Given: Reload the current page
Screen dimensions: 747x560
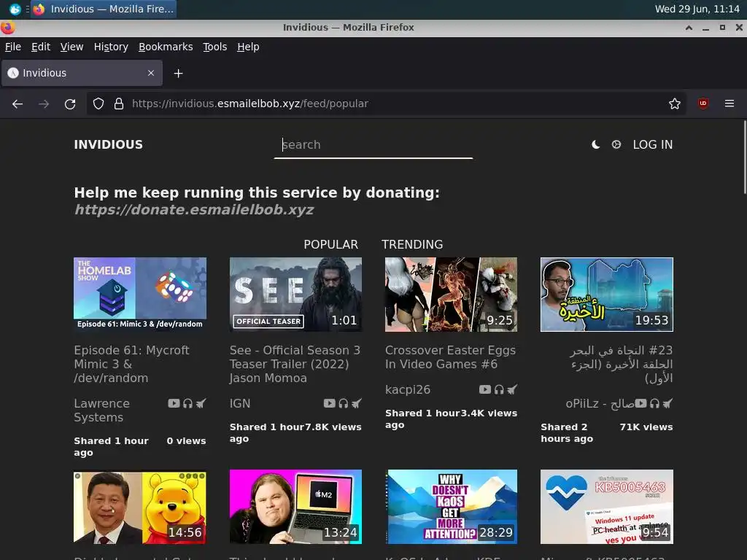Looking at the screenshot, I should (70, 104).
